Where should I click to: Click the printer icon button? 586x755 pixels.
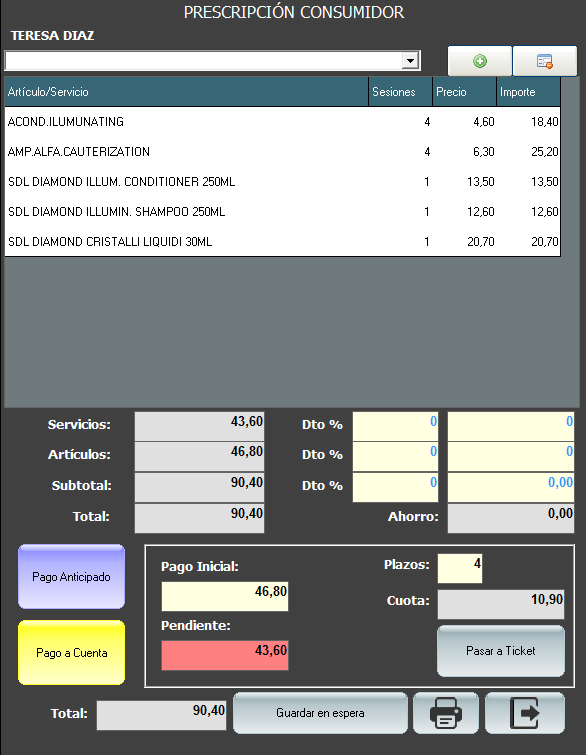446,713
